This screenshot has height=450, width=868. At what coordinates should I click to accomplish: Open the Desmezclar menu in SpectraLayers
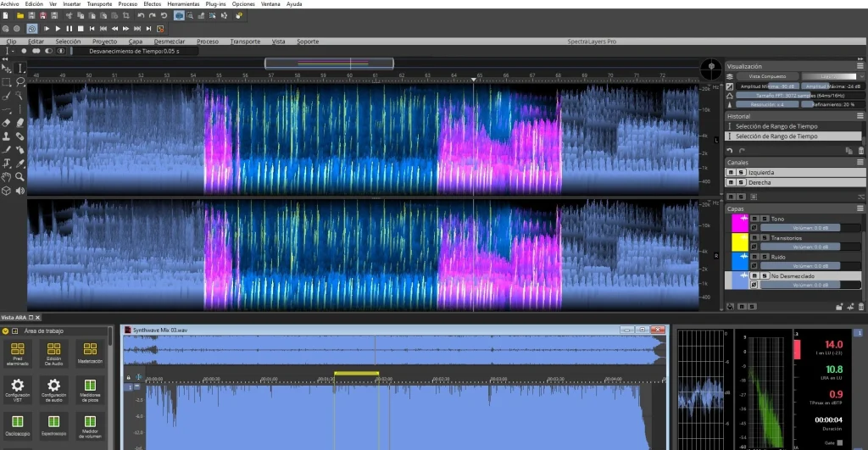[x=170, y=42]
